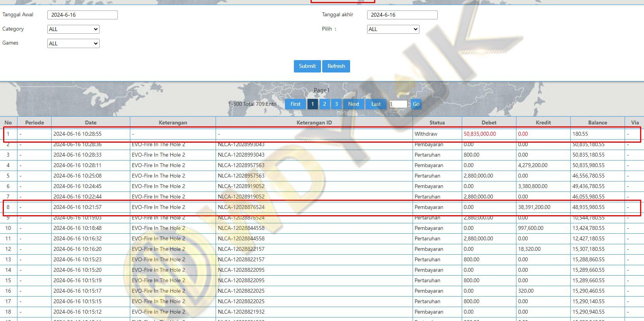Click the Status column header
This screenshot has height=321, width=644.
click(x=437, y=123)
